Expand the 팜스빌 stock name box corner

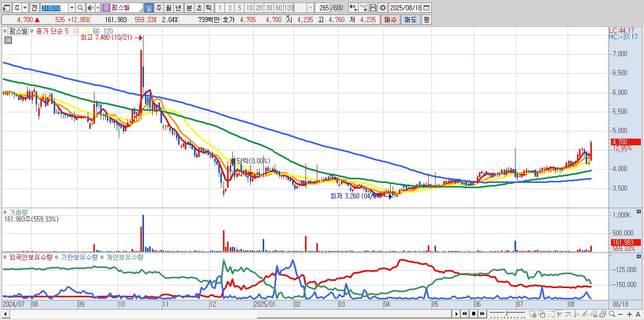pos(140,10)
